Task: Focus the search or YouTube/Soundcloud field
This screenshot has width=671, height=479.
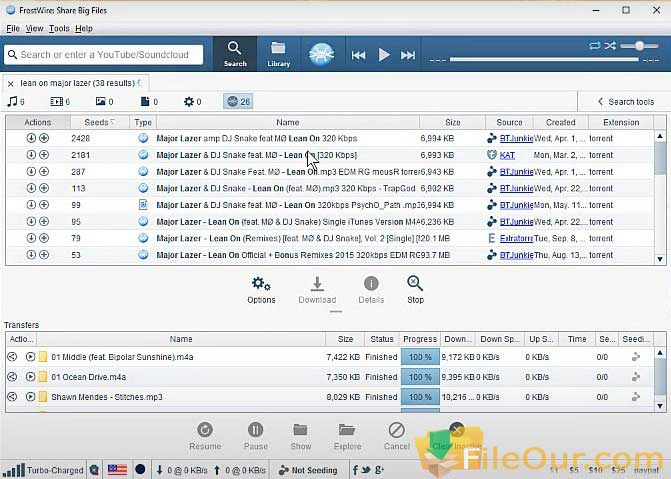Action: point(104,55)
